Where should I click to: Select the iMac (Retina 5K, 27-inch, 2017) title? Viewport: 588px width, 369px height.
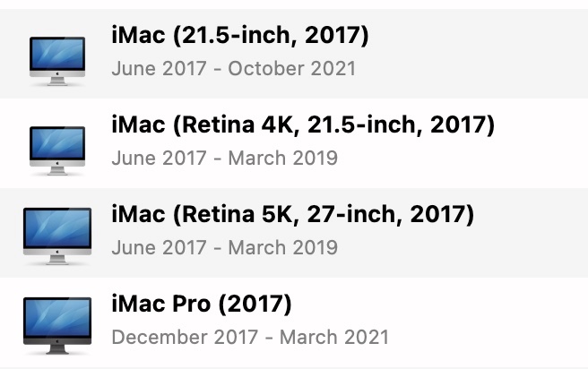pyautogui.click(x=292, y=215)
